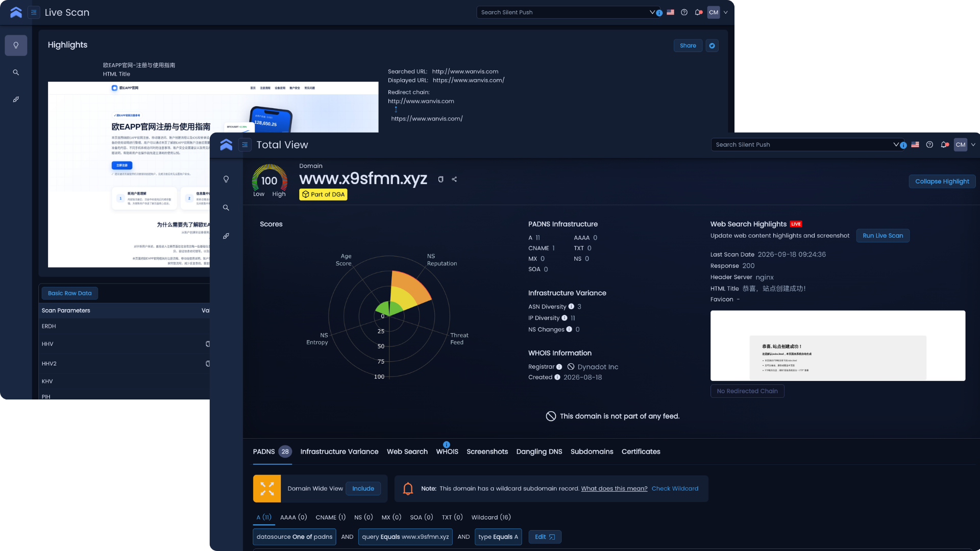Open the help icon in Total View header
This screenshot has width=980, height=551.
point(929,145)
